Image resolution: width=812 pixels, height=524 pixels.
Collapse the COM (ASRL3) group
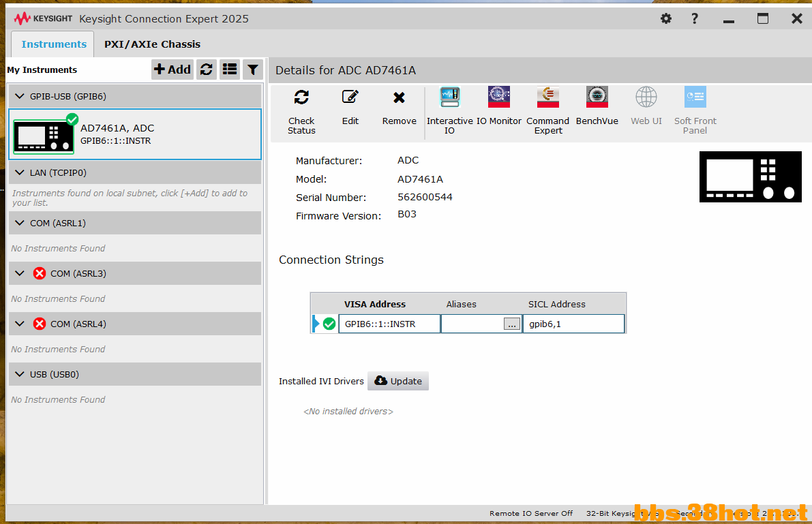(x=20, y=273)
